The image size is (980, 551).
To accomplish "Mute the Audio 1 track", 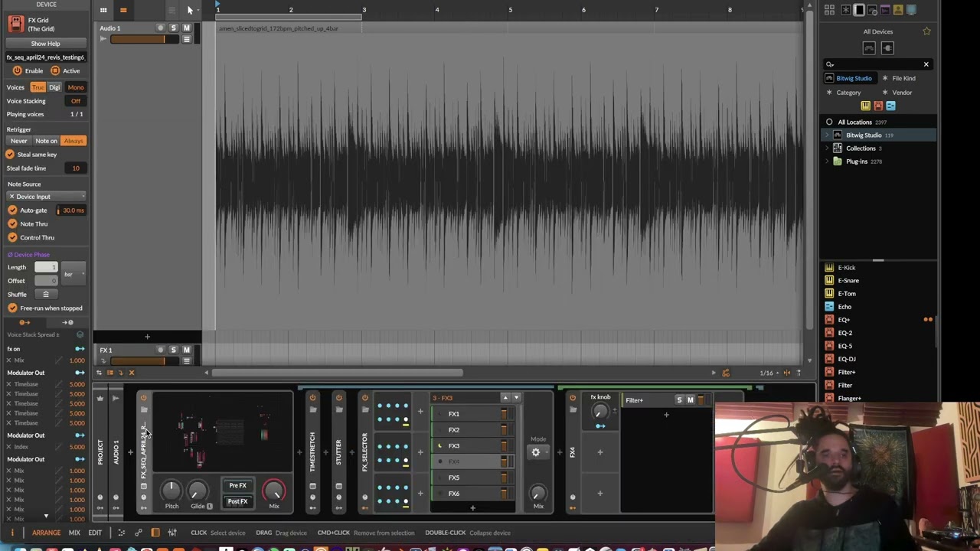I will [x=186, y=28].
